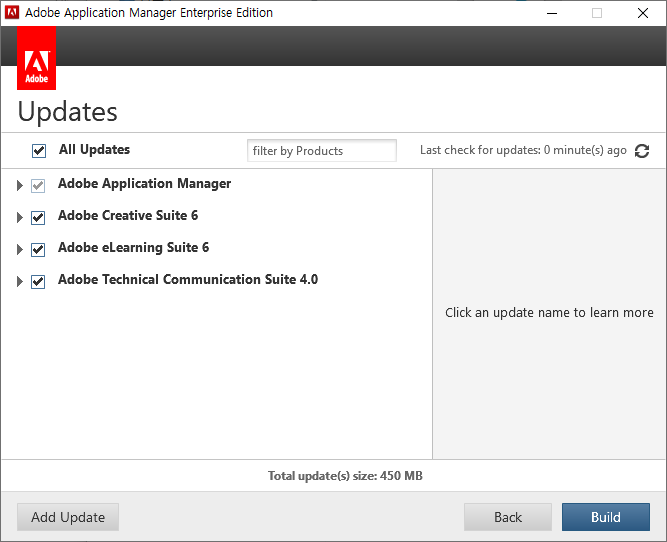The width and height of the screenshot is (667, 542).
Task: Expand the Adobe eLearning Suite 6 group
Action: coord(19,249)
